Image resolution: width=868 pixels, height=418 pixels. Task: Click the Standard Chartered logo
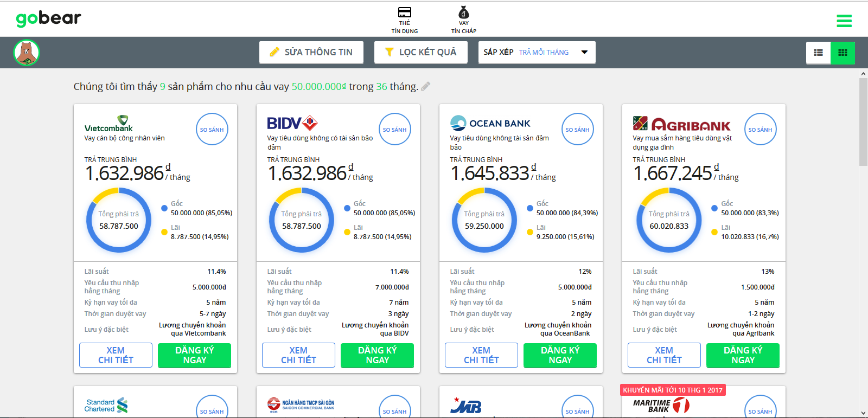(x=106, y=406)
